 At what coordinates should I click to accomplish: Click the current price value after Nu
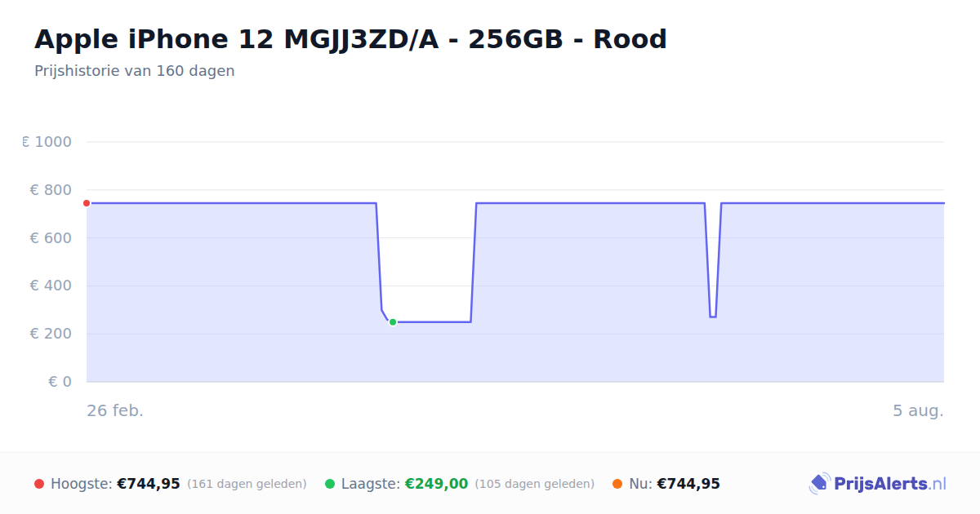pyautogui.click(x=688, y=484)
